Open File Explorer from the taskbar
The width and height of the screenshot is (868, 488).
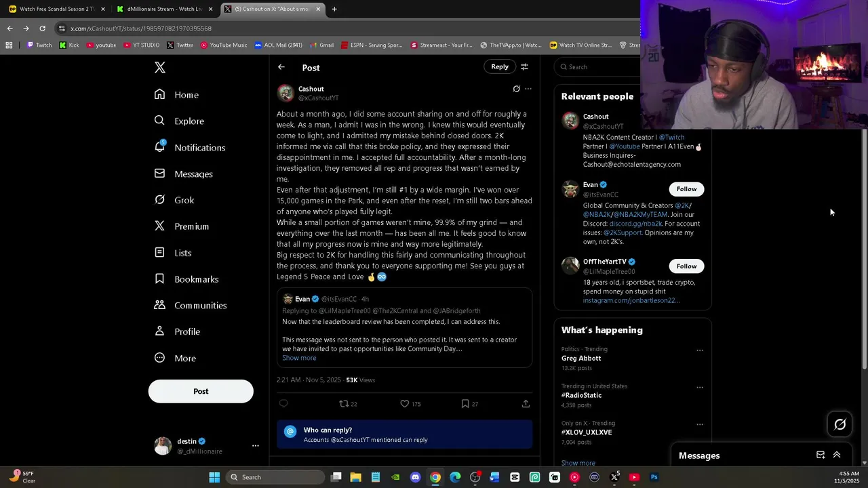355,477
